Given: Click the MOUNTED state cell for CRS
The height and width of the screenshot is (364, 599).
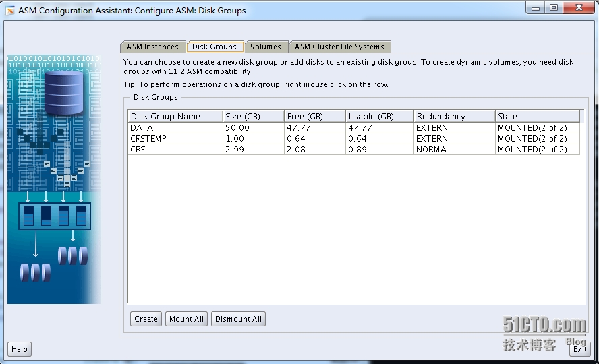Looking at the screenshot, I should (x=538, y=149).
